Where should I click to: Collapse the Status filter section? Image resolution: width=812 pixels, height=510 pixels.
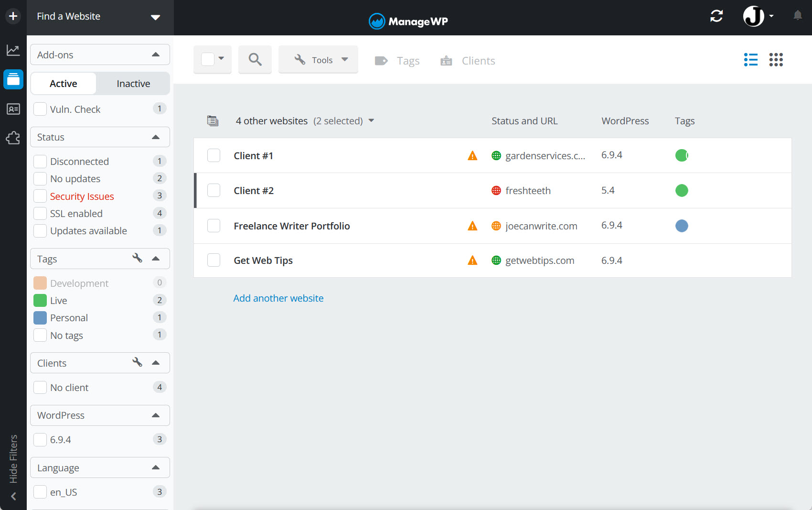click(156, 137)
